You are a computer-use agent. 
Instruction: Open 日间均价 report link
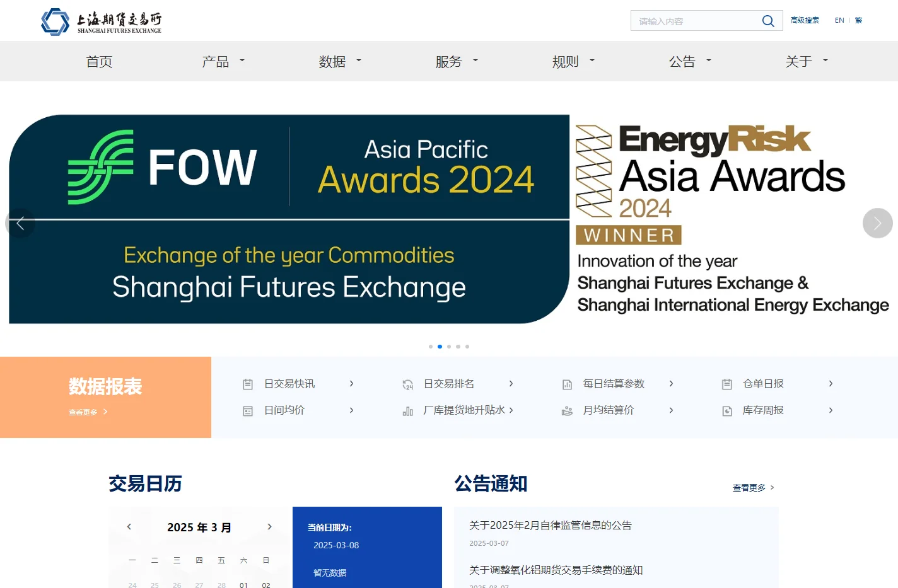click(x=284, y=410)
